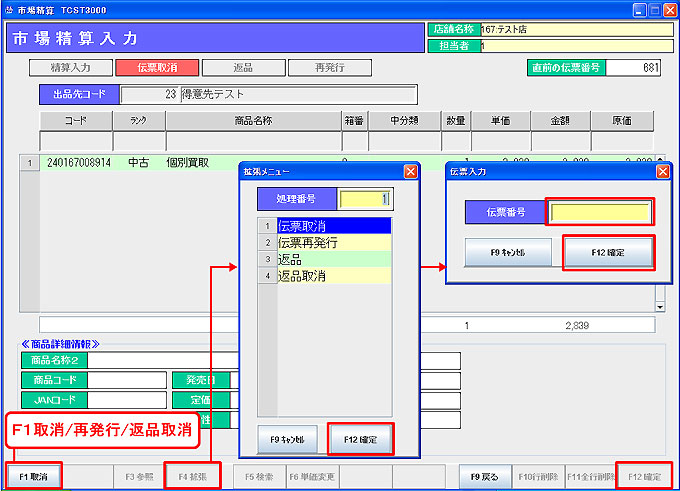680x491 pixels.
Task: Click the JANコード detail field
Action: tap(127, 400)
